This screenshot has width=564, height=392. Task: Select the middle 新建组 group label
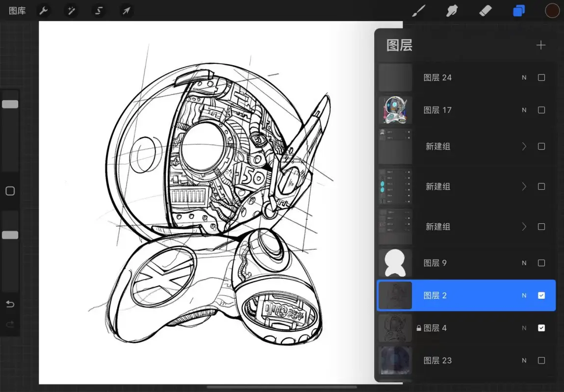click(x=438, y=186)
